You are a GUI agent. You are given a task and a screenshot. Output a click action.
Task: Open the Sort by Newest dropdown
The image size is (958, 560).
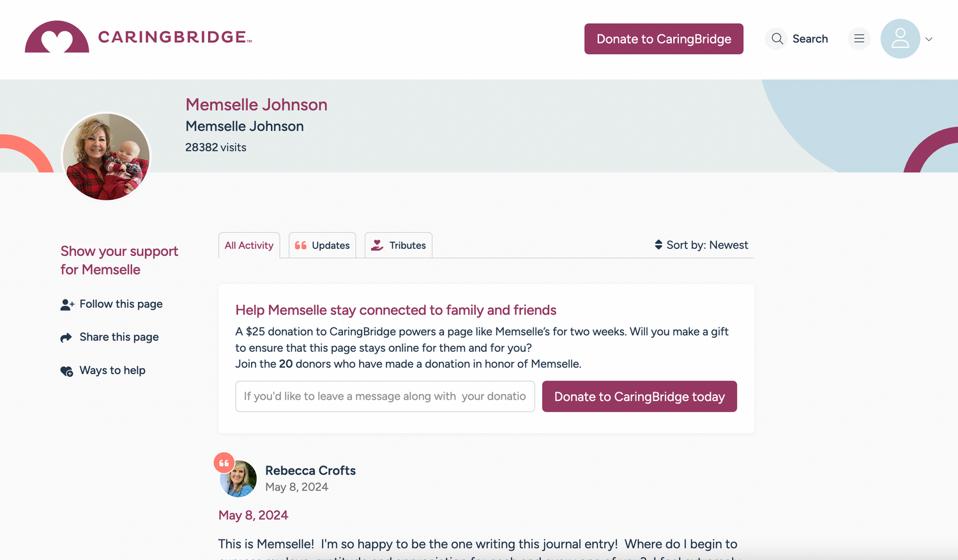pos(701,245)
